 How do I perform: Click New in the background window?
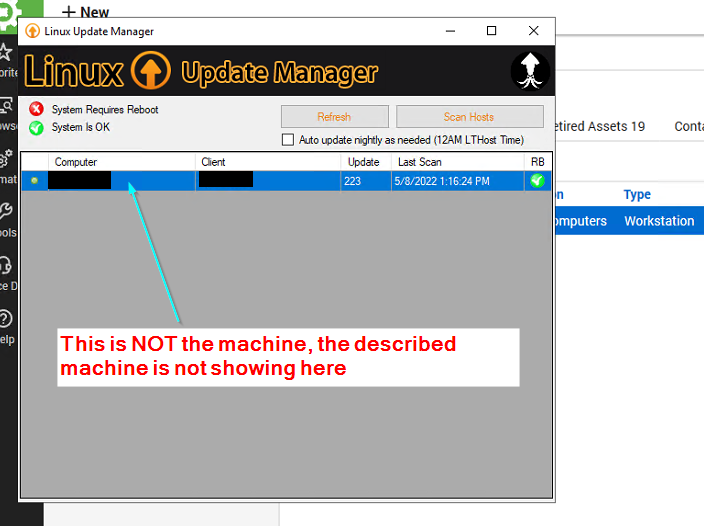coord(86,12)
